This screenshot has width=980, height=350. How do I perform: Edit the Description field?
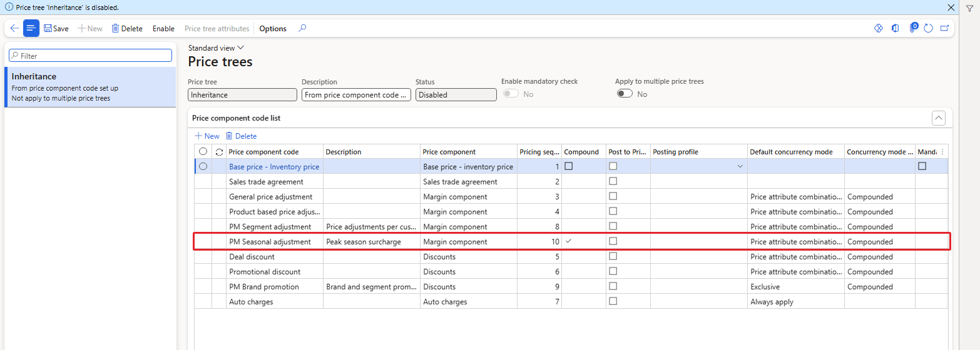tap(356, 95)
